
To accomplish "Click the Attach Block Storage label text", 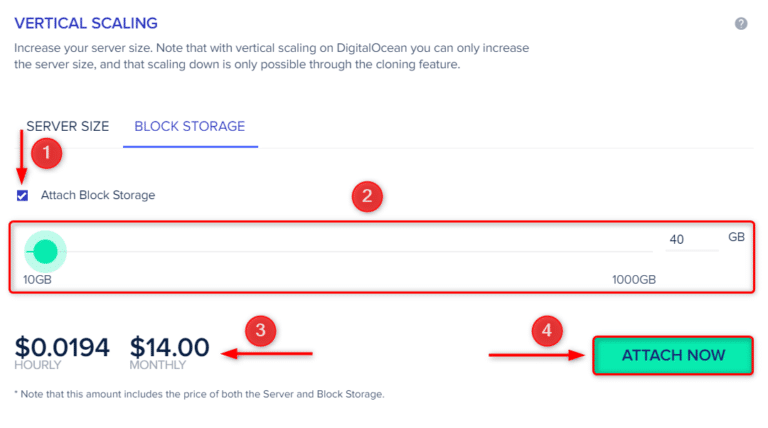I will [98, 195].
